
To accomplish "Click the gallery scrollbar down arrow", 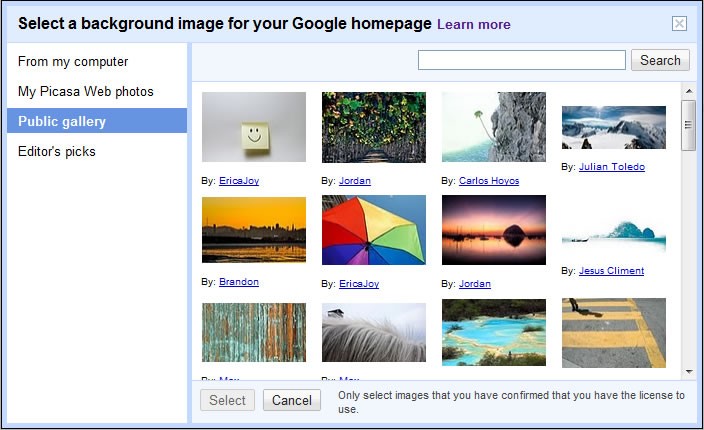I will pos(689,372).
